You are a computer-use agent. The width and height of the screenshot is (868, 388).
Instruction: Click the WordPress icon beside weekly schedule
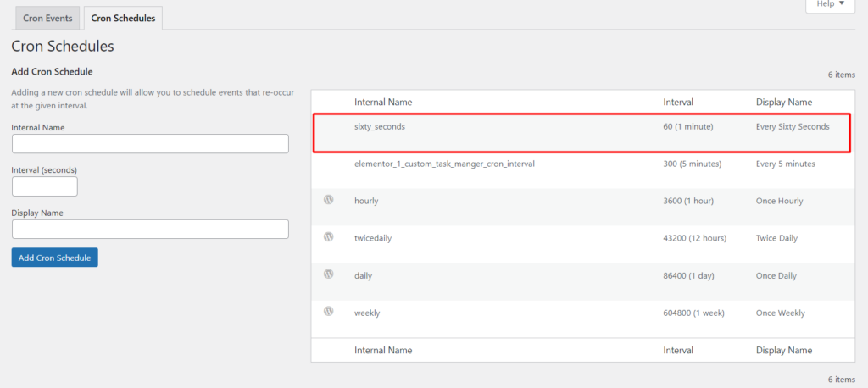coord(328,311)
